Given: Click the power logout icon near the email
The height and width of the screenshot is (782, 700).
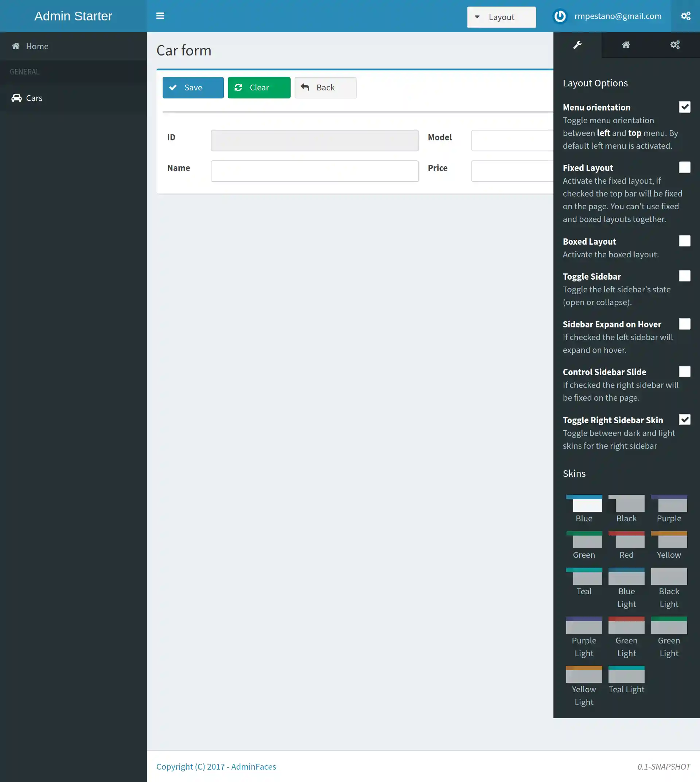Looking at the screenshot, I should click(x=560, y=16).
